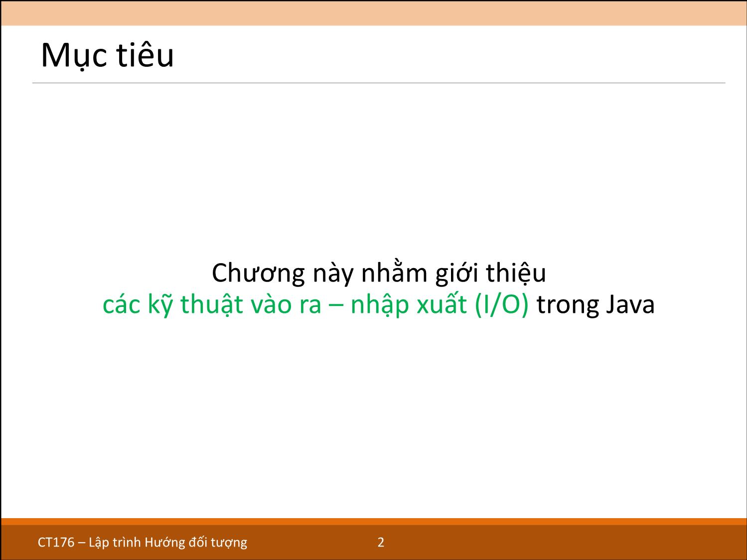This screenshot has width=747, height=560.
Task: Click footer text "CT176 – Lập trình Hướng đối tượng"
Action: point(143,542)
